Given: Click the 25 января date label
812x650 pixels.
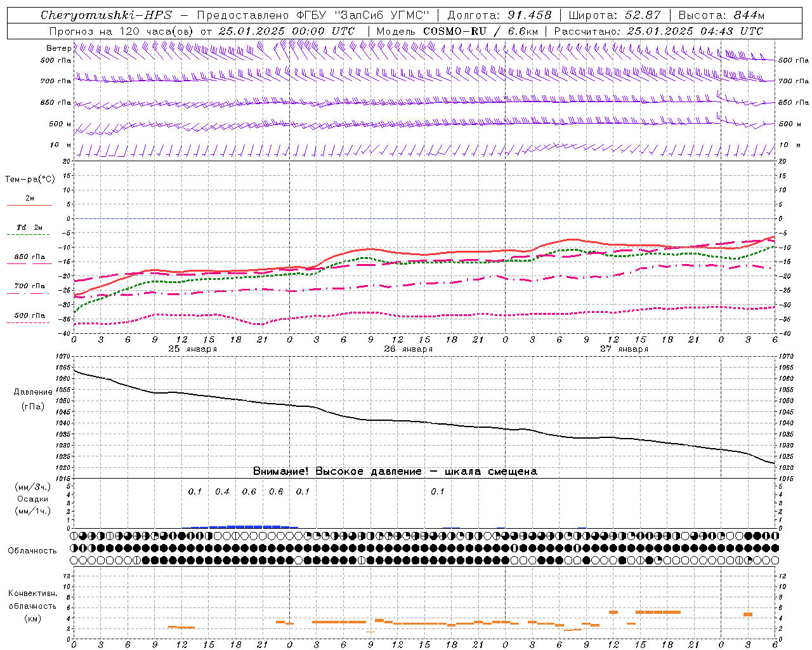Looking at the screenshot, I should (x=193, y=349).
